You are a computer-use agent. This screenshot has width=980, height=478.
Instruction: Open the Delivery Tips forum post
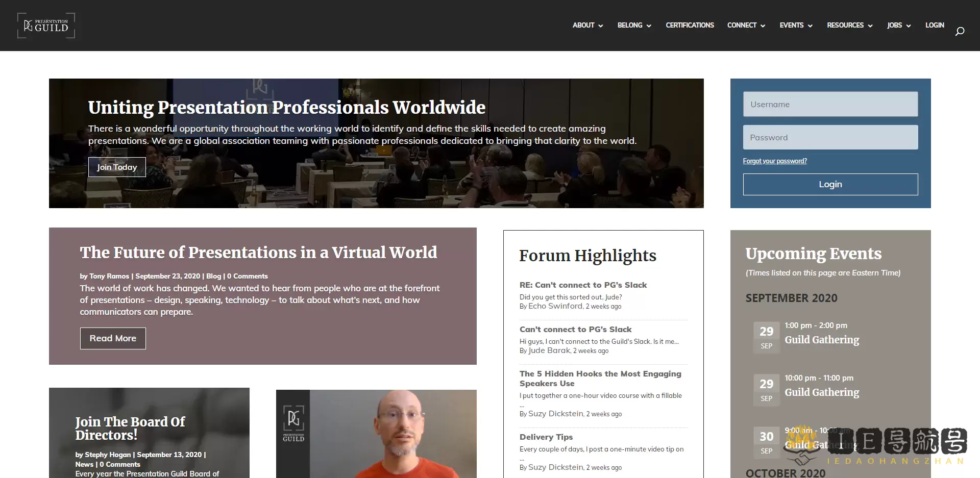click(546, 437)
